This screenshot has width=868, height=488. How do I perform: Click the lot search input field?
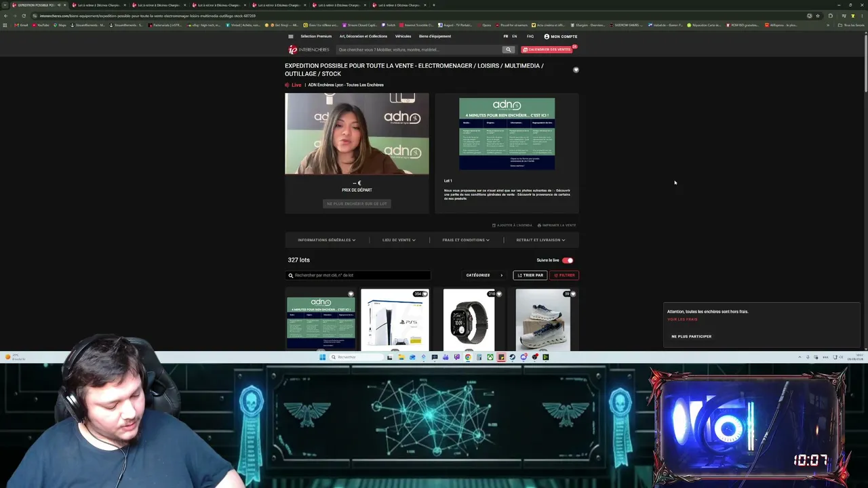[x=358, y=275]
